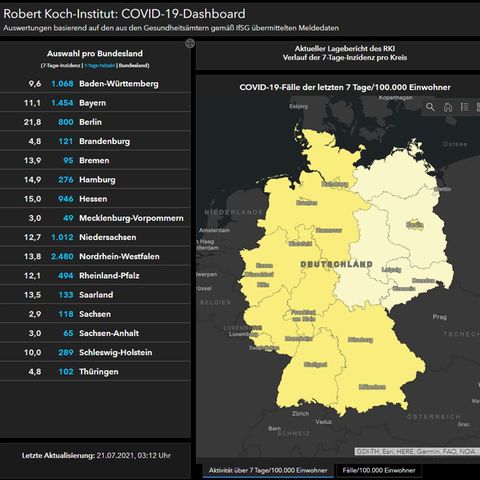Click the DEUTSCHLAND label on map
This screenshot has width=480, height=480.
336,264
